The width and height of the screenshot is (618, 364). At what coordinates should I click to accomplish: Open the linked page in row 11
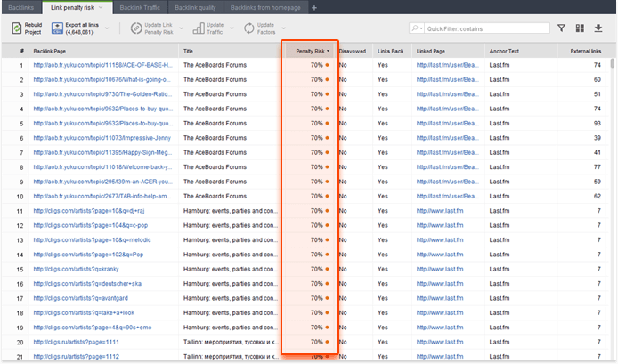pyautogui.click(x=440, y=211)
